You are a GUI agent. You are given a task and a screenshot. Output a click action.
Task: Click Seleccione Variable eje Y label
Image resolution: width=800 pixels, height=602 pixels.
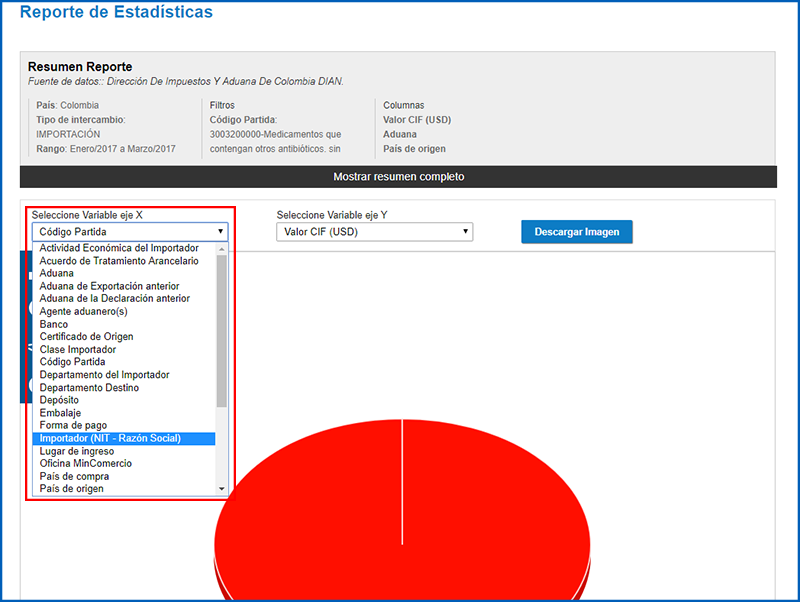[332, 215]
